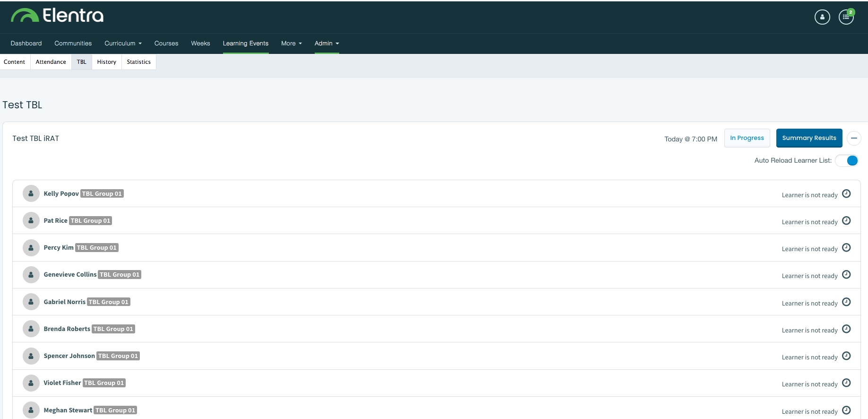Click the Summary Results button
This screenshot has width=868, height=419.
tap(809, 138)
